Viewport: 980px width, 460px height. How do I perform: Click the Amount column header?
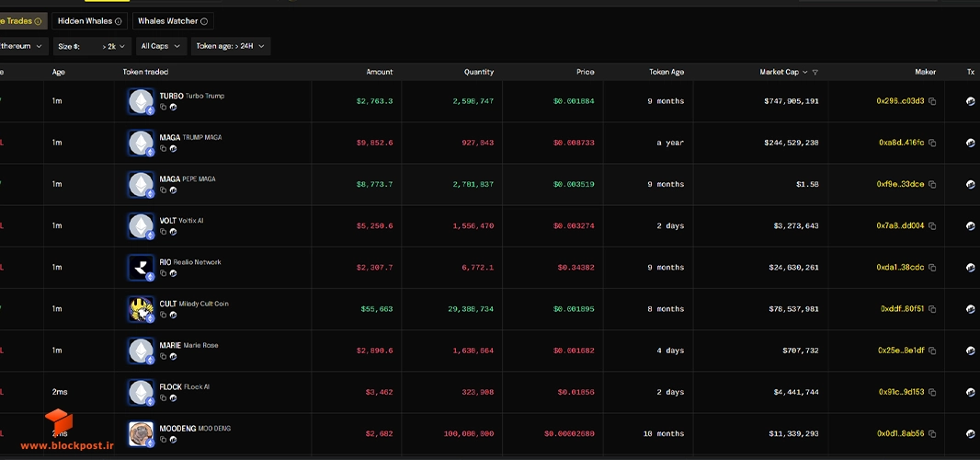coord(380,73)
